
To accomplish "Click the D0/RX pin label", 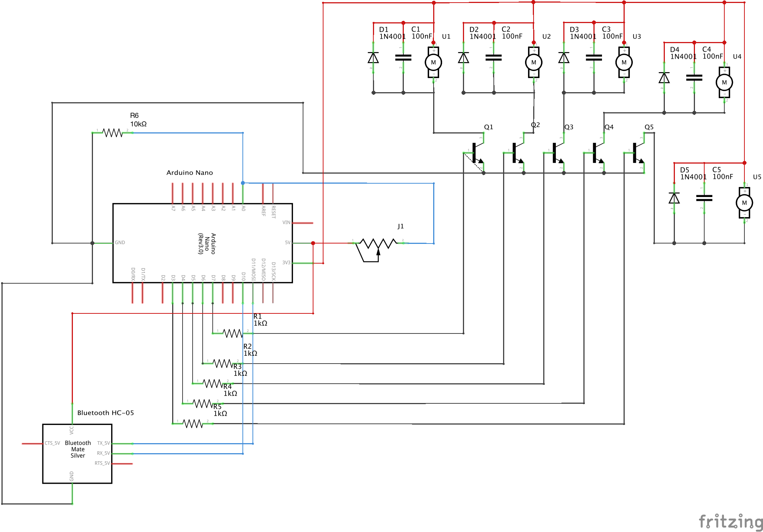I will click(x=133, y=274).
